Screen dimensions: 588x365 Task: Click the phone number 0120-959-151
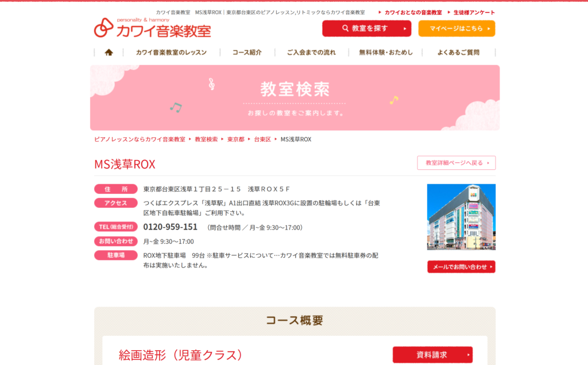point(170,227)
